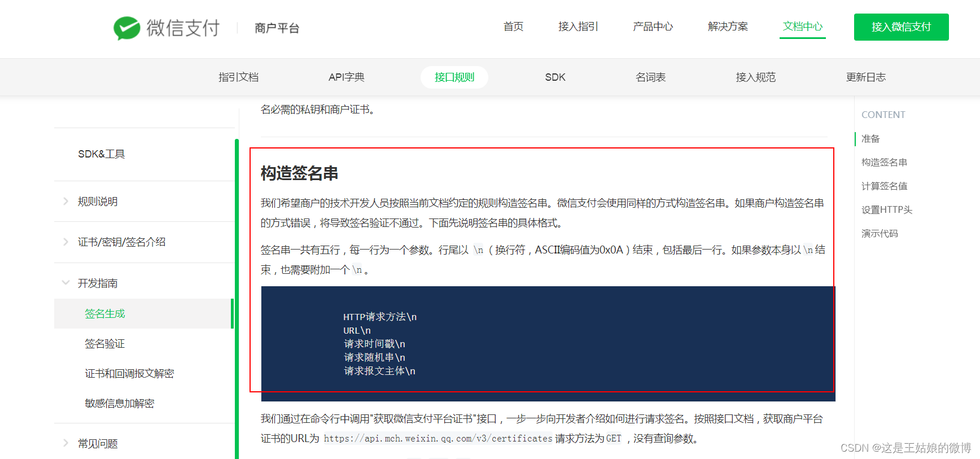Click the green sidebar scrollbar
The height and width of the screenshot is (459, 980).
click(237, 298)
